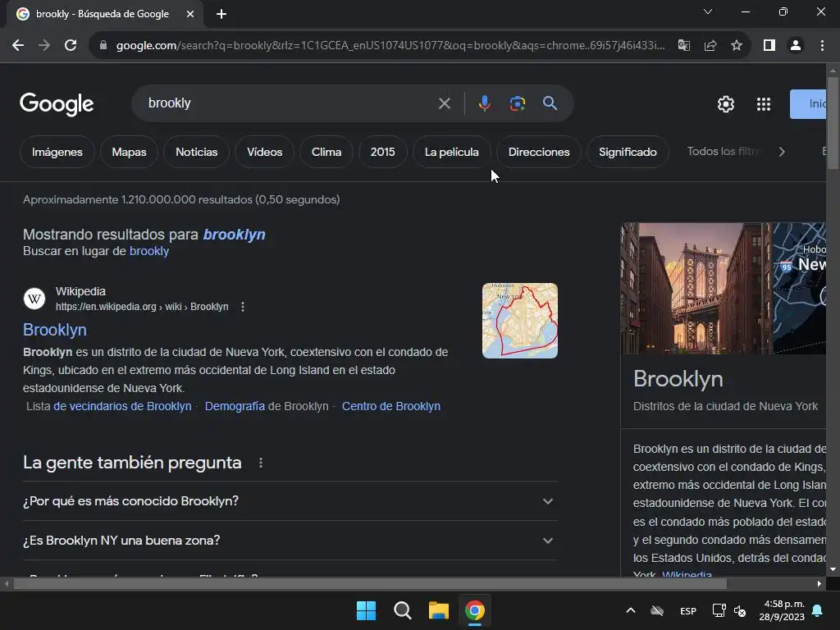This screenshot has width=840, height=630.
Task: Open Centro de Brooklyn sublink
Action: coord(391,406)
